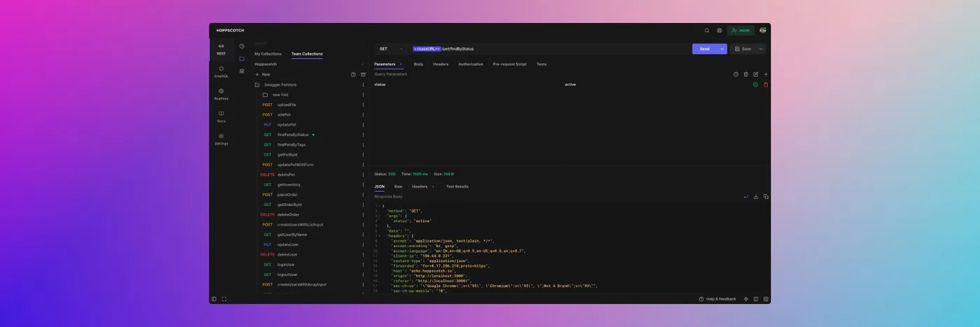The height and width of the screenshot is (327, 980).
Task: Click New to create a collection
Action: [x=262, y=74]
